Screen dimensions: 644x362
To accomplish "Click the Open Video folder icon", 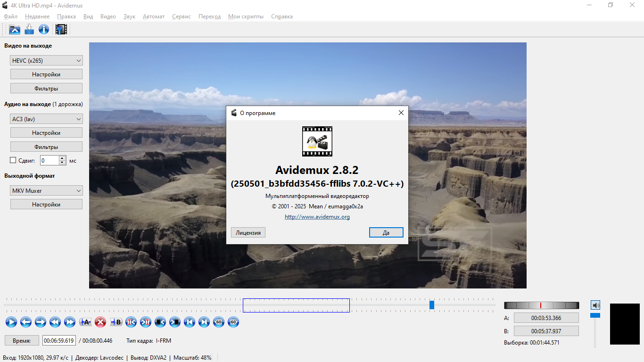I will [15, 29].
